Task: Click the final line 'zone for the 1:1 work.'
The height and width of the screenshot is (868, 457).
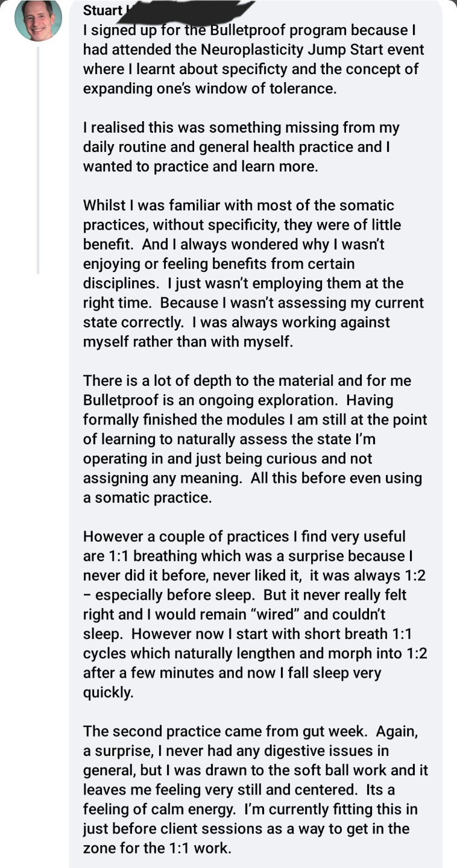Action: (x=157, y=848)
